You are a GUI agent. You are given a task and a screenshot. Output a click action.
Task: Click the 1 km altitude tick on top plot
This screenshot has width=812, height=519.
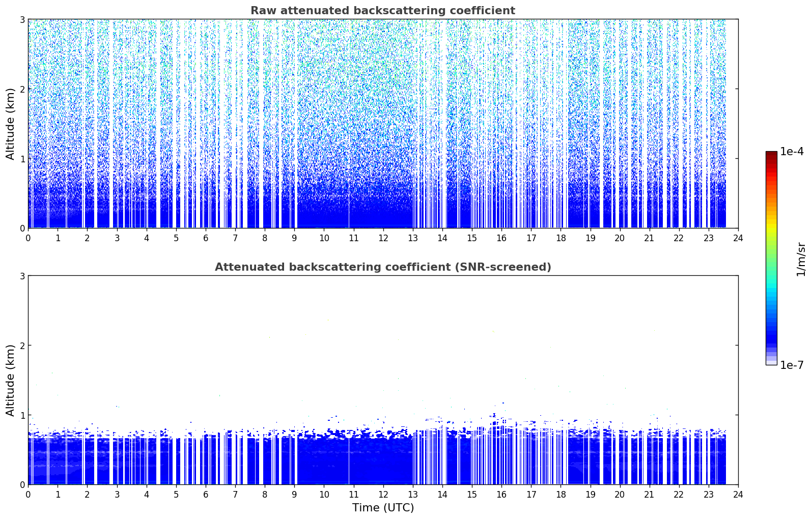(22, 159)
